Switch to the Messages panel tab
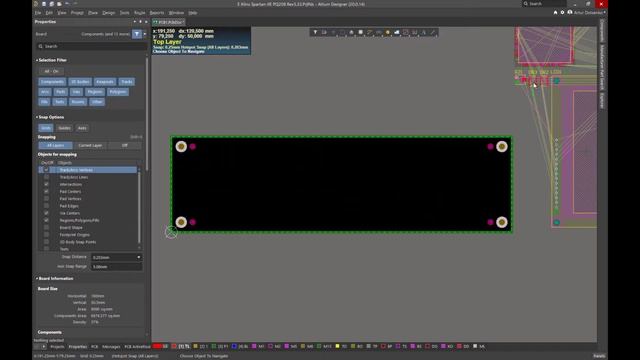 coord(111,347)
